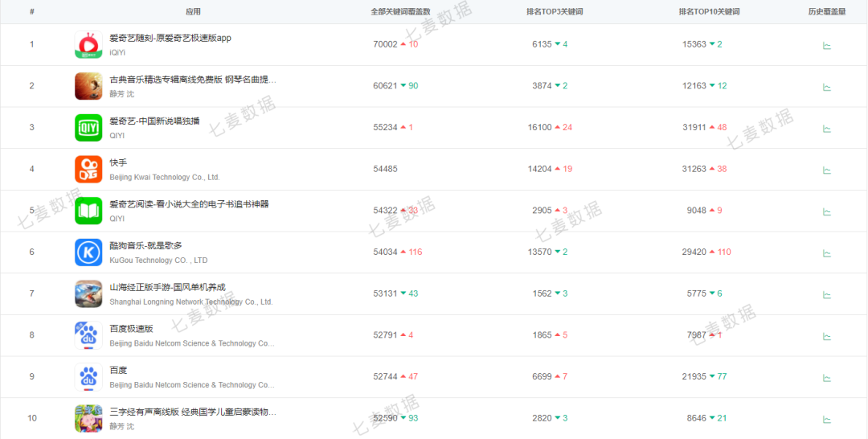Open history chart icon for 百度极速版 row
Screen dimensions: 868x439
click(x=826, y=336)
